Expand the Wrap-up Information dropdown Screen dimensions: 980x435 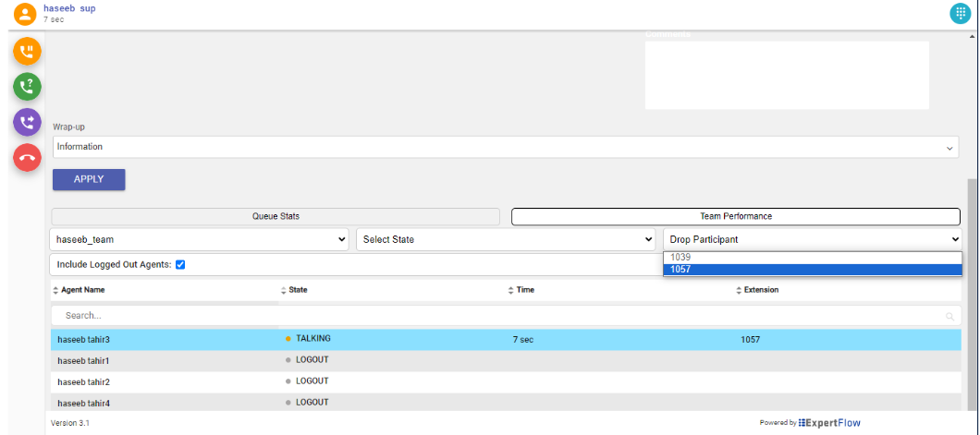pyautogui.click(x=505, y=147)
